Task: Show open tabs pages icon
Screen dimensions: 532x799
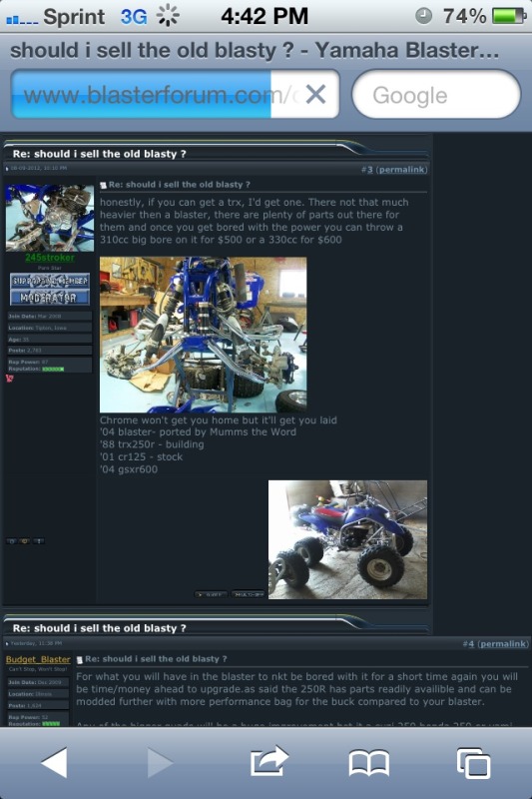Action: [x=473, y=763]
